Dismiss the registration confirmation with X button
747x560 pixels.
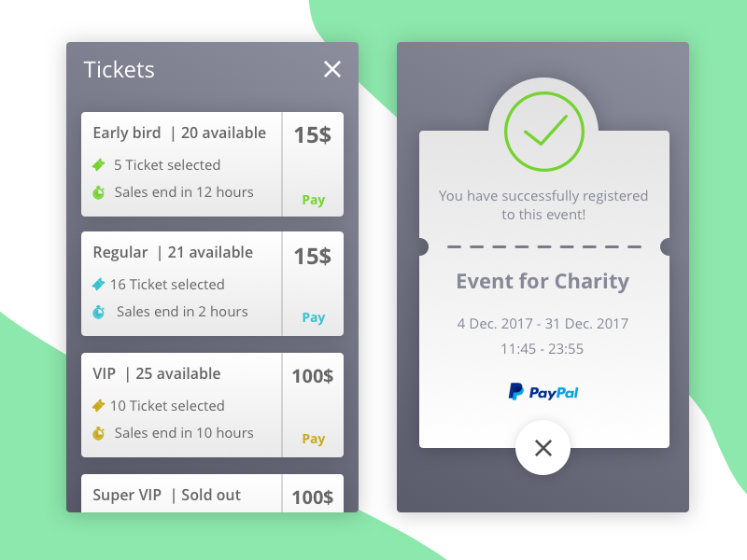543,448
